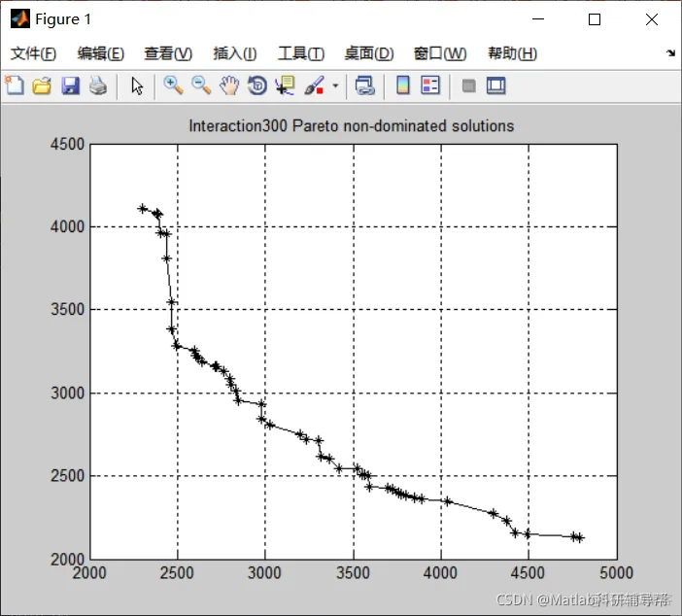Open the 文件(F) menu

point(33,54)
